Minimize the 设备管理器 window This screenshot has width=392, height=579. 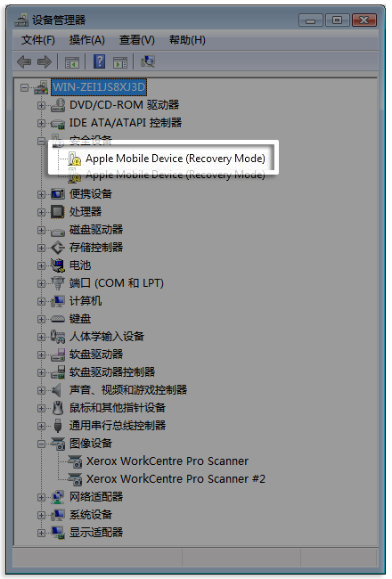pyautogui.click(x=311, y=20)
